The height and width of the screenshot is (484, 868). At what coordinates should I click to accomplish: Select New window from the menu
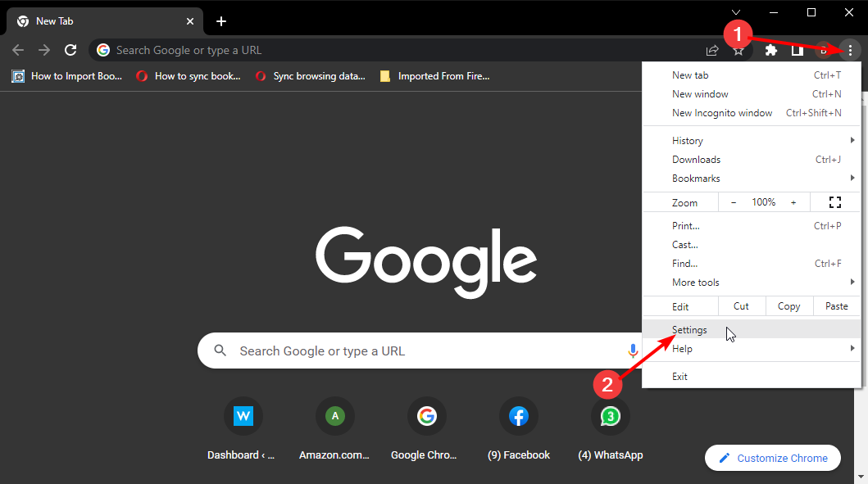(x=752, y=94)
